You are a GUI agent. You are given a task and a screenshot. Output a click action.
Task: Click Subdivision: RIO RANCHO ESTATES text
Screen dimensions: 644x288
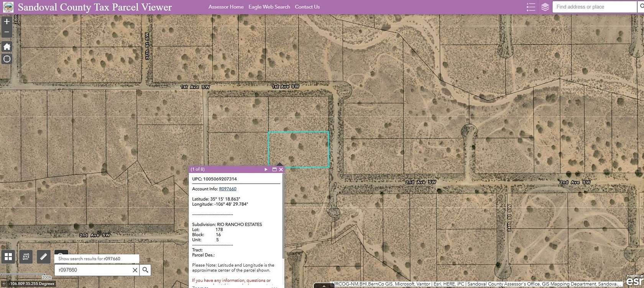click(x=227, y=224)
